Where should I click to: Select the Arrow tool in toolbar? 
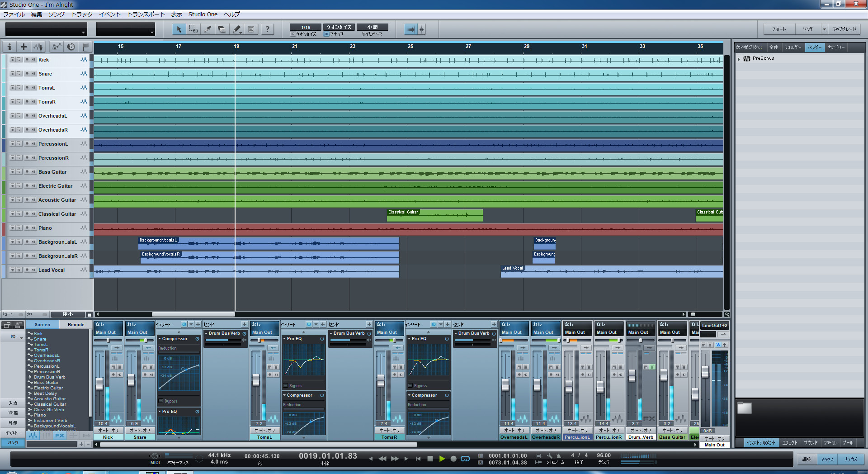[x=179, y=29]
